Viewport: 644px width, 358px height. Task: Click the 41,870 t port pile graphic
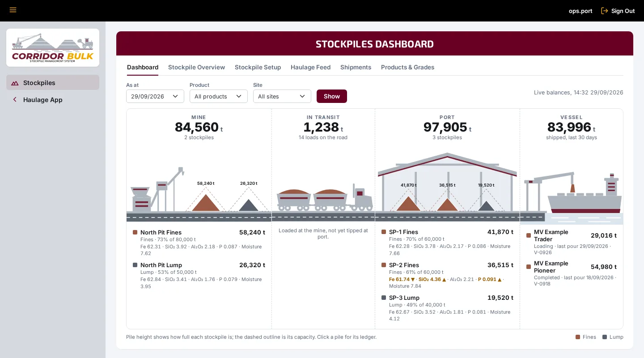click(x=408, y=203)
